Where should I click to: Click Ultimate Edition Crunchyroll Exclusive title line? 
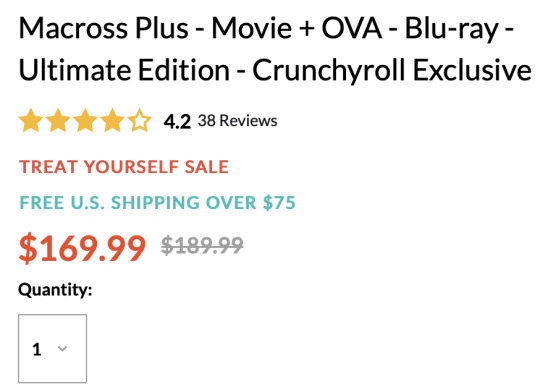[275, 70]
